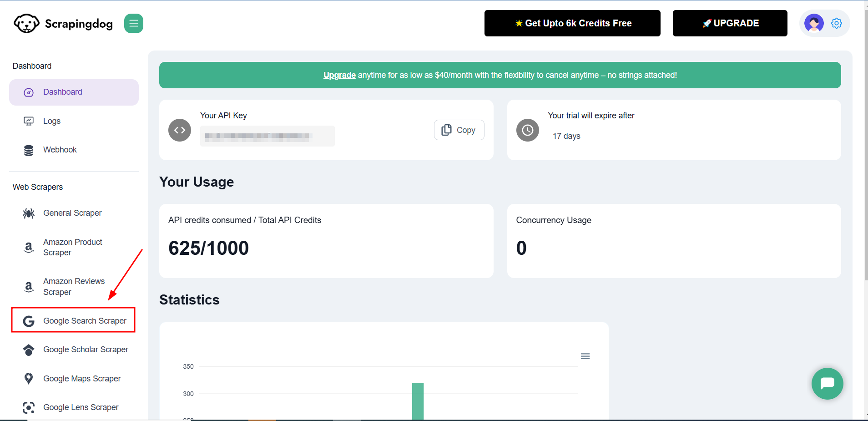The width and height of the screenshot is (868, 421).
Task: Copy the API key
Action: 459,130
